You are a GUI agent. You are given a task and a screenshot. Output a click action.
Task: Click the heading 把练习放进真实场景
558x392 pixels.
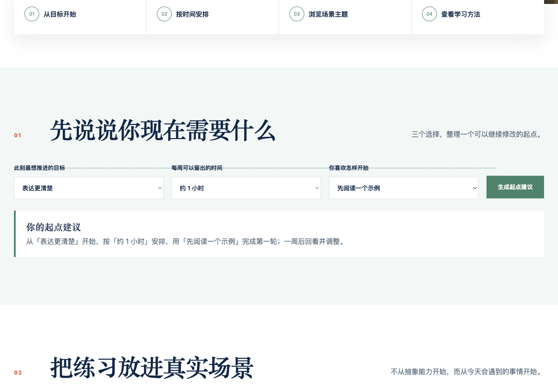[x=152, y=368]
